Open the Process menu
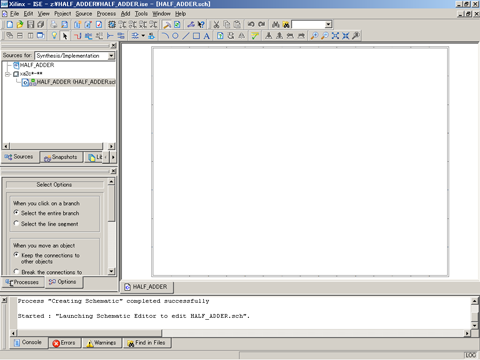 [x=106, y=14]
